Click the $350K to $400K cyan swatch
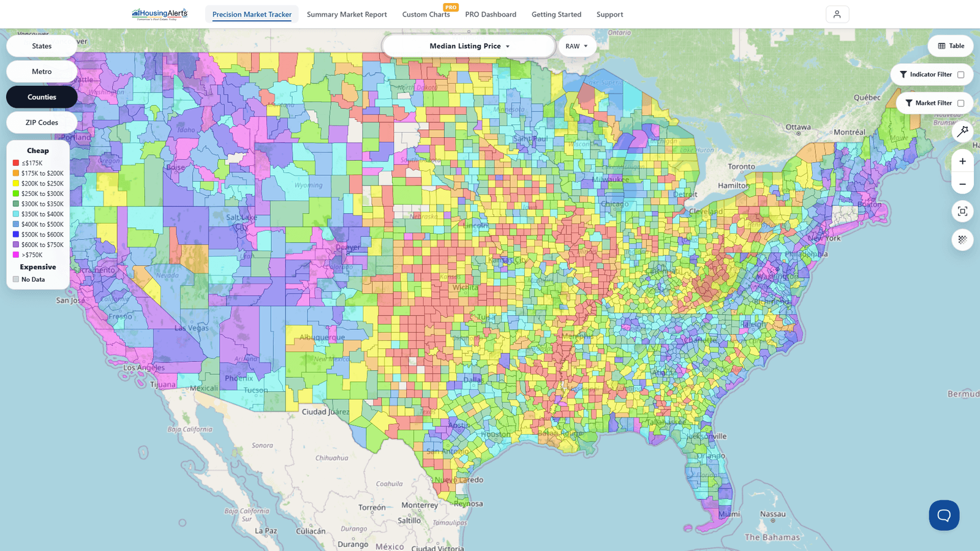 click(16, 214)
